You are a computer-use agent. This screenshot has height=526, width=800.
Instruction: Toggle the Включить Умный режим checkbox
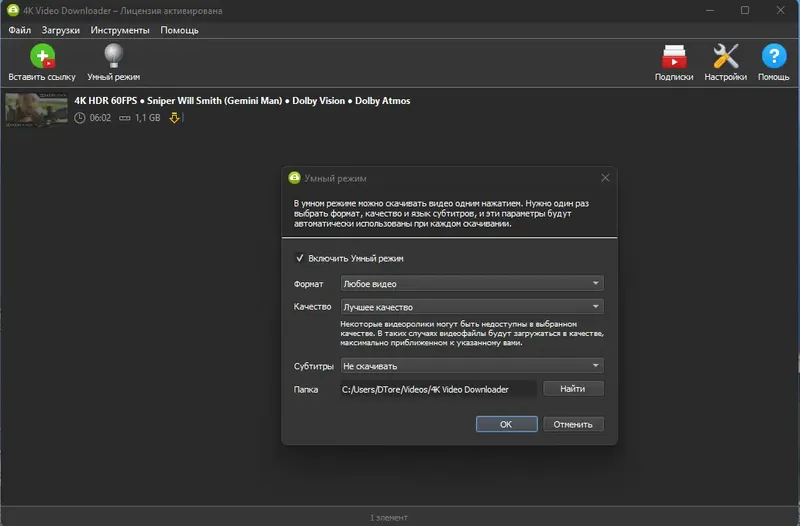click(x=299, y=258)
